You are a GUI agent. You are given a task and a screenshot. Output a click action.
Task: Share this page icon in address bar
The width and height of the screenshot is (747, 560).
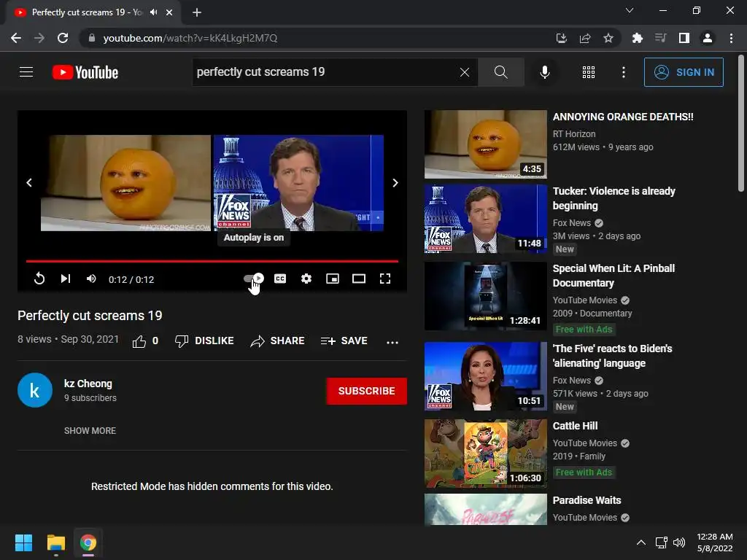584,38
